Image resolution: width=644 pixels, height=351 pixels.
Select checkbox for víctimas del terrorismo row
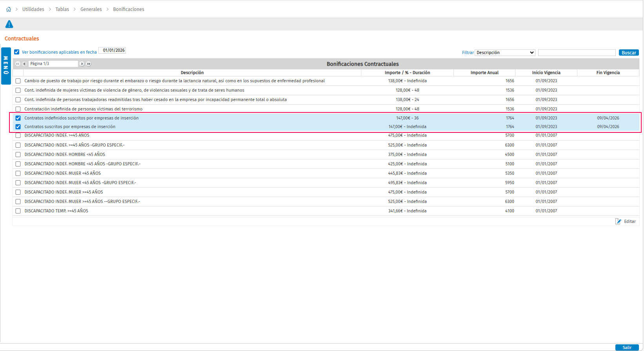tap(18, 109)
